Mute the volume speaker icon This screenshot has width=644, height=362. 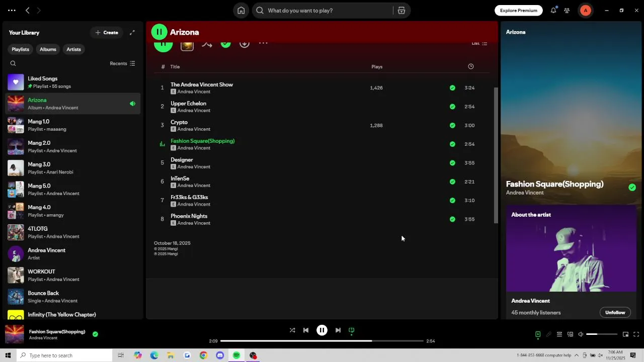tap(581, 334)
